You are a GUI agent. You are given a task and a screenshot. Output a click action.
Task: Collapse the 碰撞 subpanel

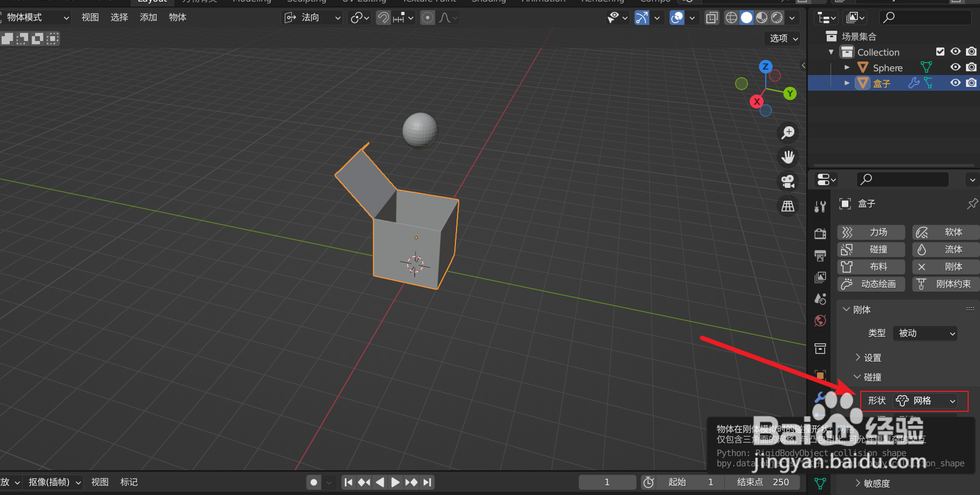click(868, 377)
